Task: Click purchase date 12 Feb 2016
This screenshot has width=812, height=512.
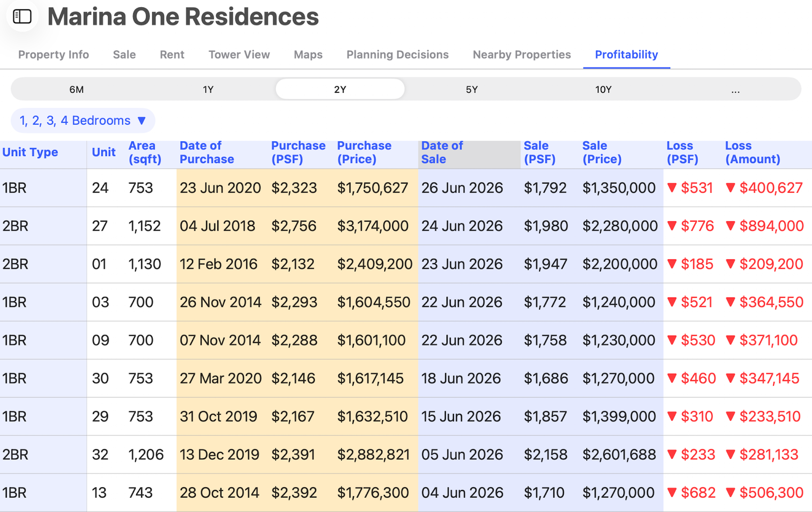Action: (218, 264)
